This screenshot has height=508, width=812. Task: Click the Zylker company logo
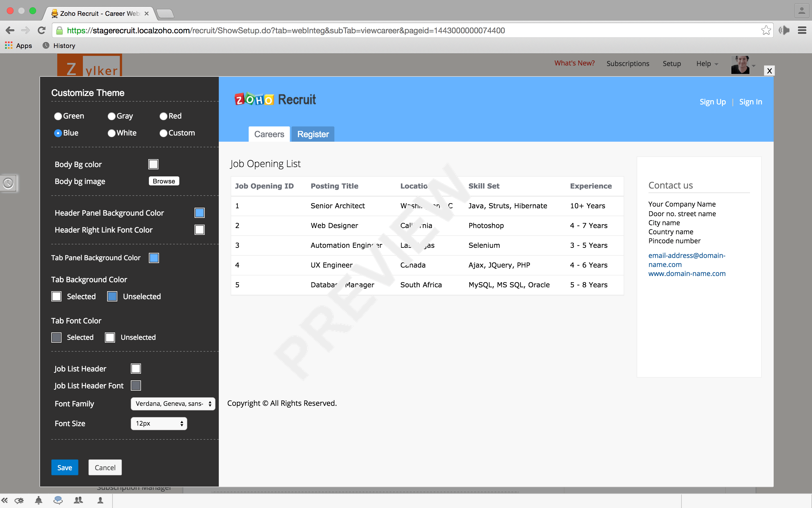click(90, 65)
